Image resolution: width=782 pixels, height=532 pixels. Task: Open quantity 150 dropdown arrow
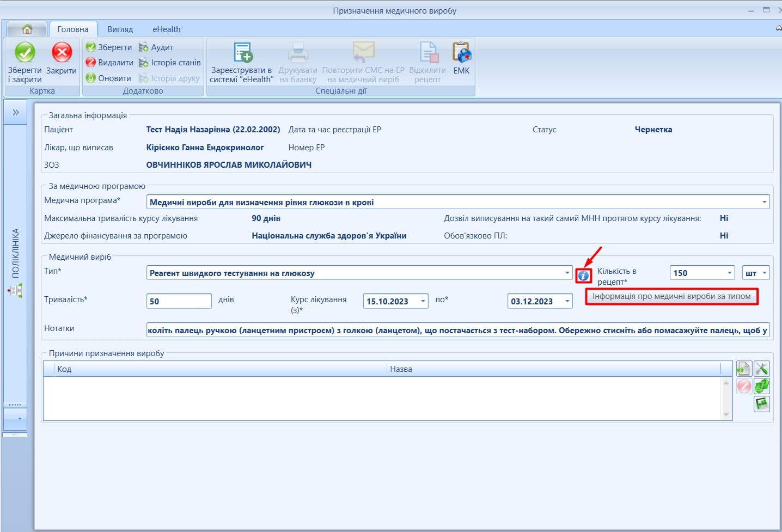coord(730,273)
